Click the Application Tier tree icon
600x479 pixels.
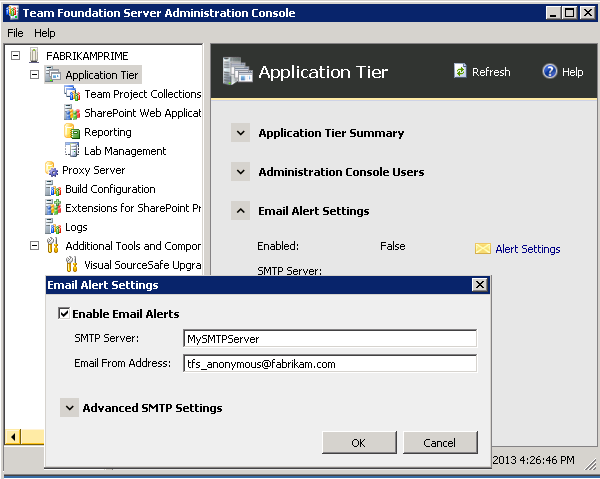pyautogui.click(x=53, y=75)
